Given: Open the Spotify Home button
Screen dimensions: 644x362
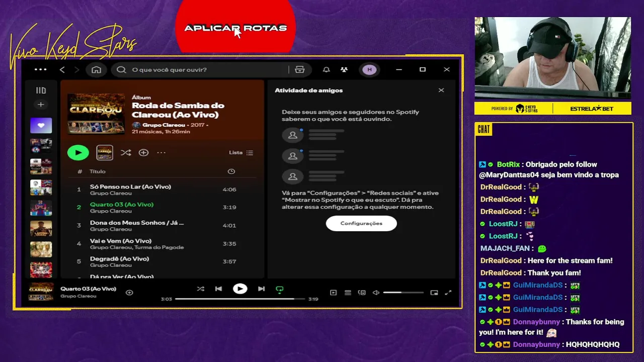Looking at the screenshot, I should pyautogui.click(x=96, y=69).
